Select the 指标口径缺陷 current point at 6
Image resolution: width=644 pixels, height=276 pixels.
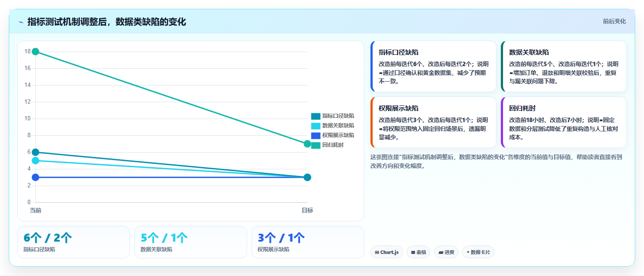click(x=36, y=152)
